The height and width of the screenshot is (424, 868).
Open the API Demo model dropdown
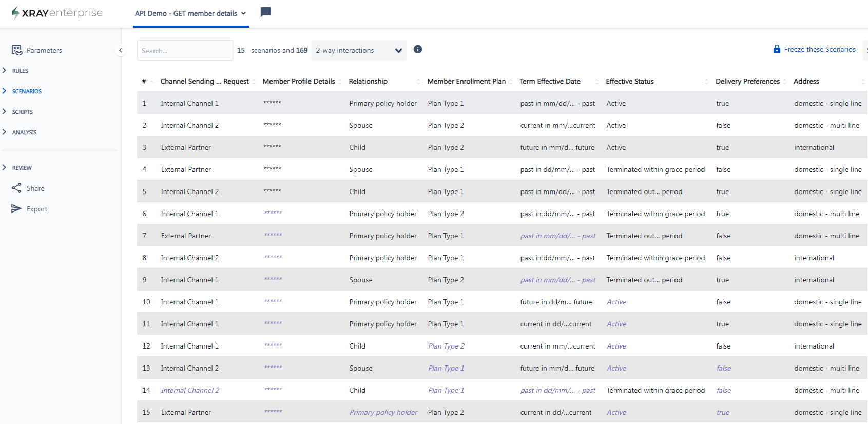pyautogui.click(x=190, y=13)
